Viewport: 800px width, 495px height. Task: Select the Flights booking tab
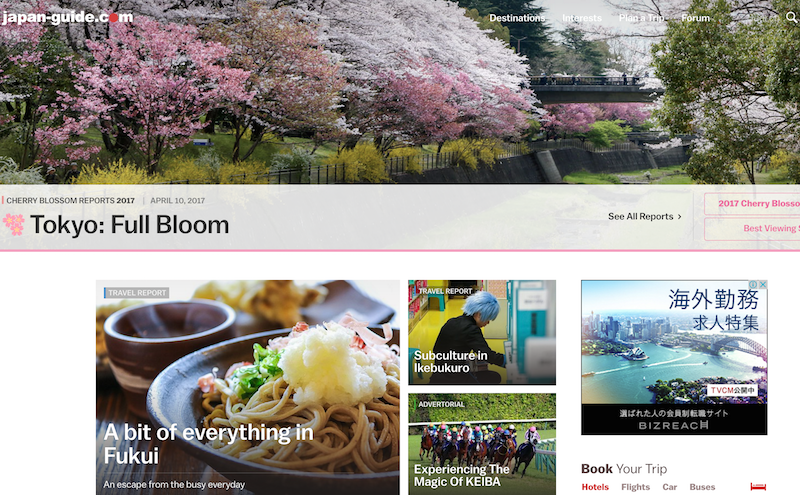click(x=635, y=487)
